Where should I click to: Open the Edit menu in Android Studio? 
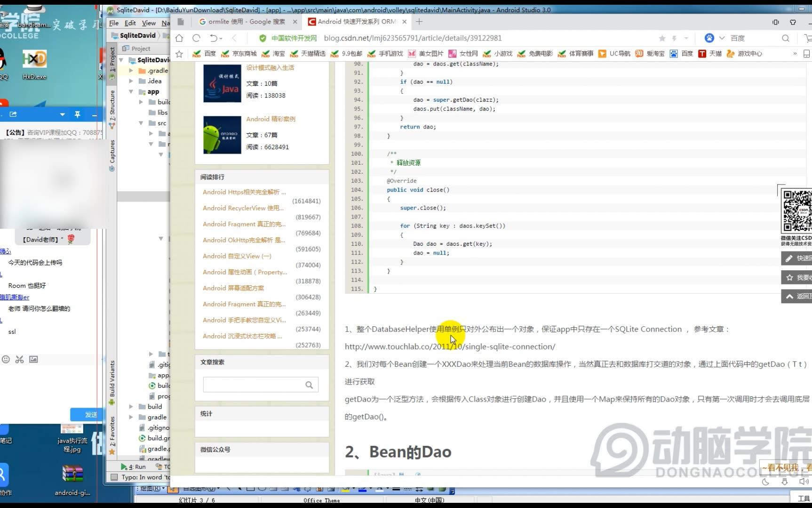pos(130,23)
